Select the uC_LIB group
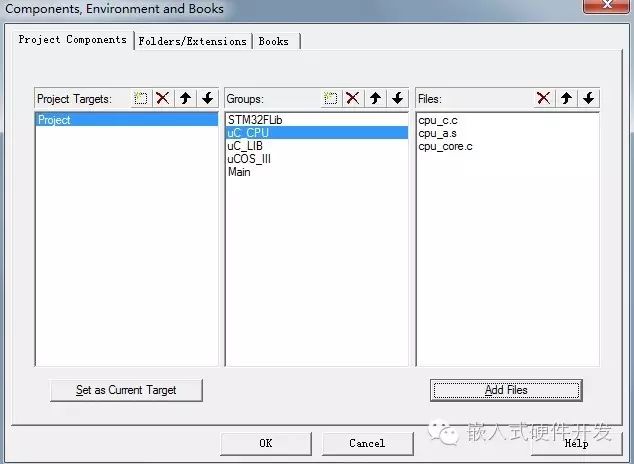Screen dimensions: 634x464 pos(317,146)
